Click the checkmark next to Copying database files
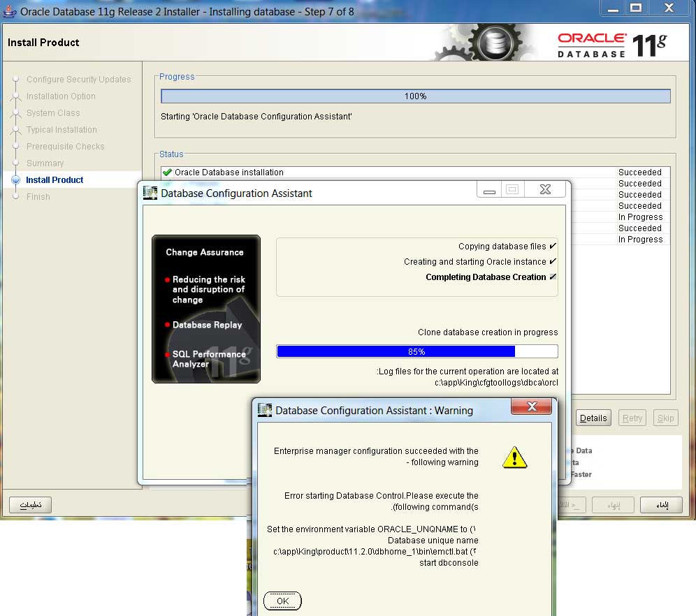Viewport: 696px width, 616px height. coord(553,247)
